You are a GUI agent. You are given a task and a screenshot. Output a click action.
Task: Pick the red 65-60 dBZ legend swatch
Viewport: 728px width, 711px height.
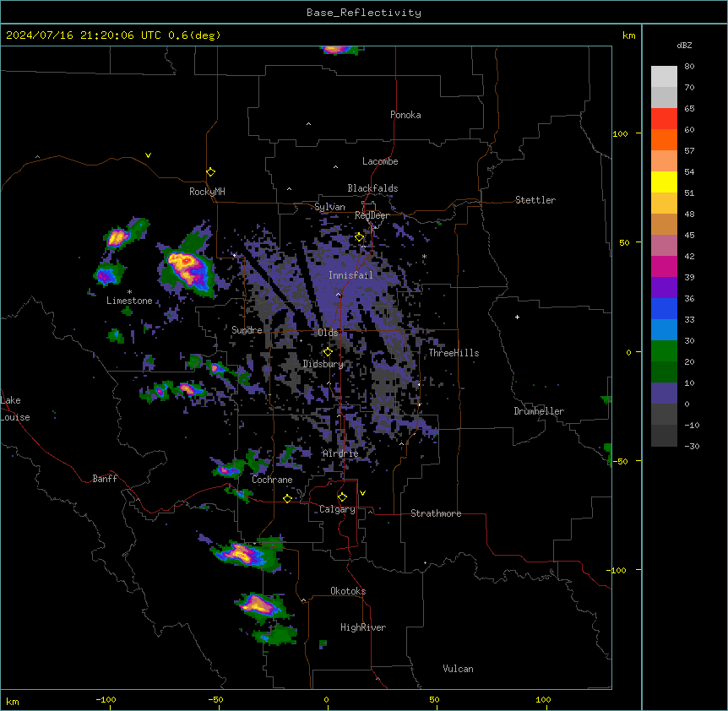coord(664,119)
